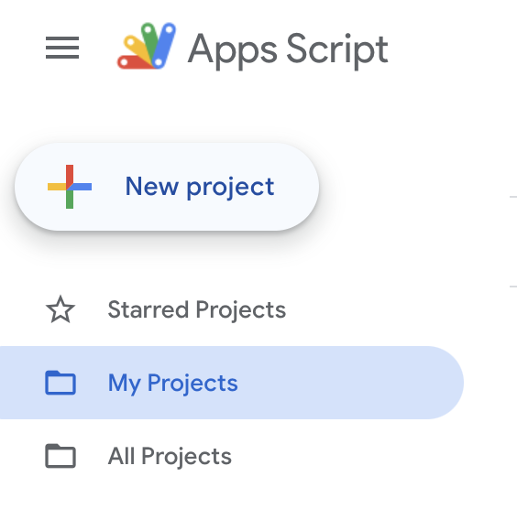Click the blue My Projects folder icon
518x510 pixels.
click(60, 382)
